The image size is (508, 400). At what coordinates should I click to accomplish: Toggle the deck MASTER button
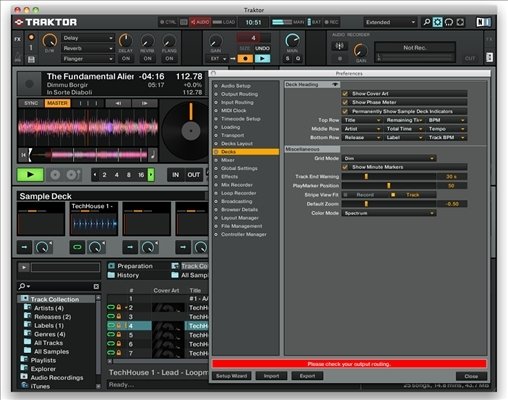pos(57,103)
